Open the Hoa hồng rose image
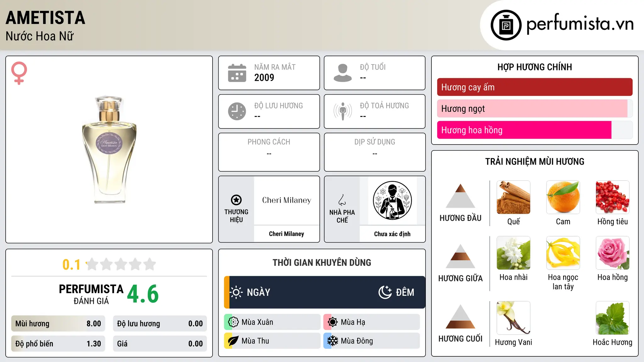 [x=613, y=253]
